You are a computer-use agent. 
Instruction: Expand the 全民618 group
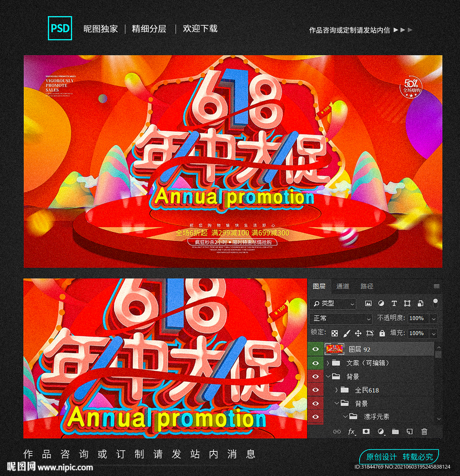tap(336, 390)
